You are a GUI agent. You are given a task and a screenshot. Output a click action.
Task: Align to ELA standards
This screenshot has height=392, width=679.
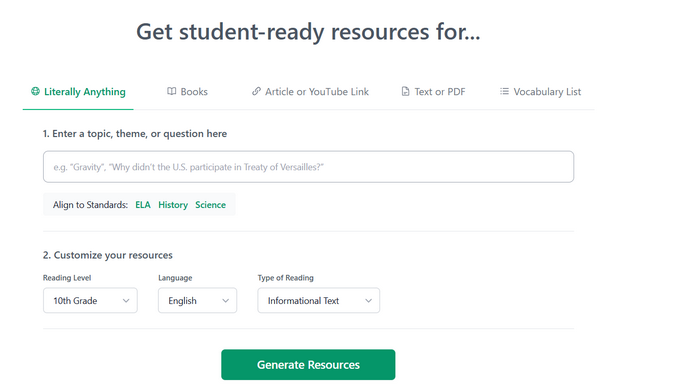(143, 205)
